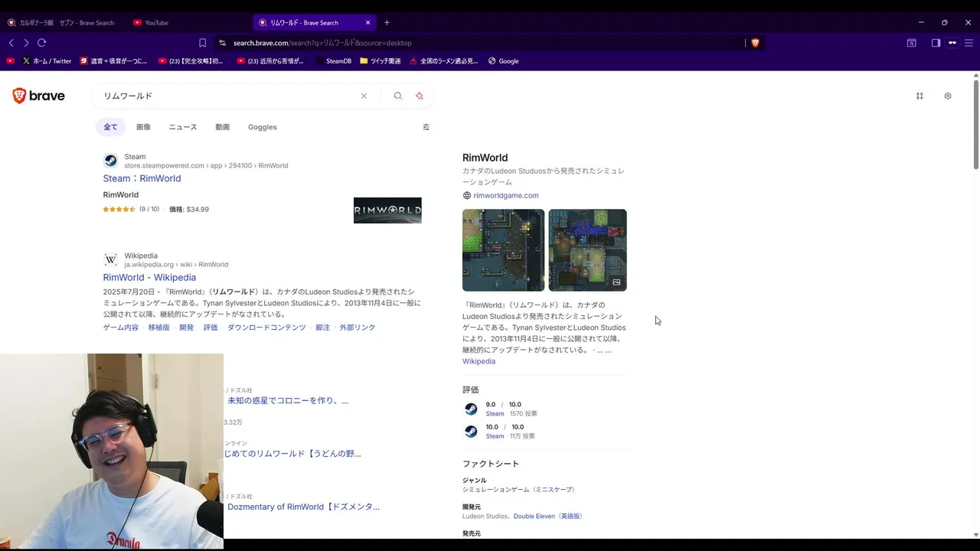Toggle the browser sidebar panel icon

936,43
